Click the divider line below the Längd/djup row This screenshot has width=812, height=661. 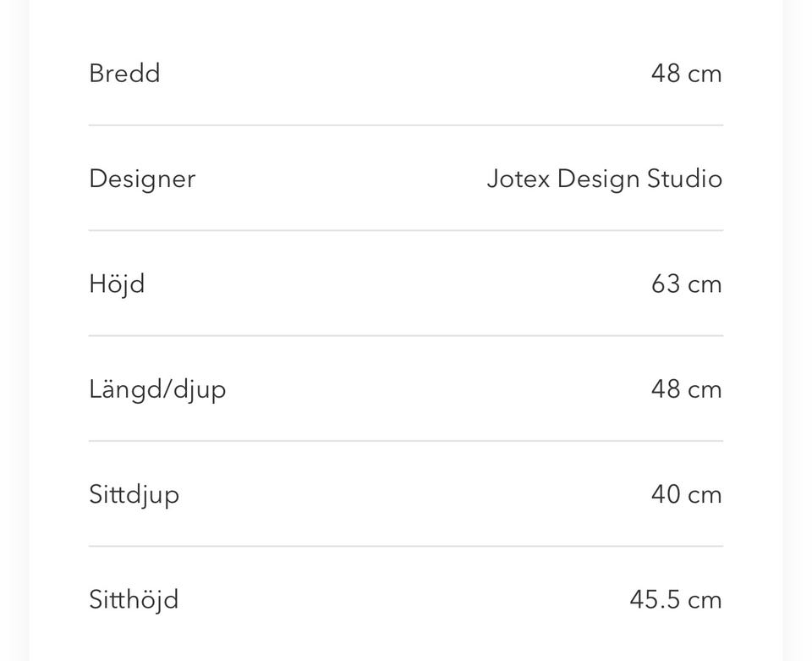point(406,441)
